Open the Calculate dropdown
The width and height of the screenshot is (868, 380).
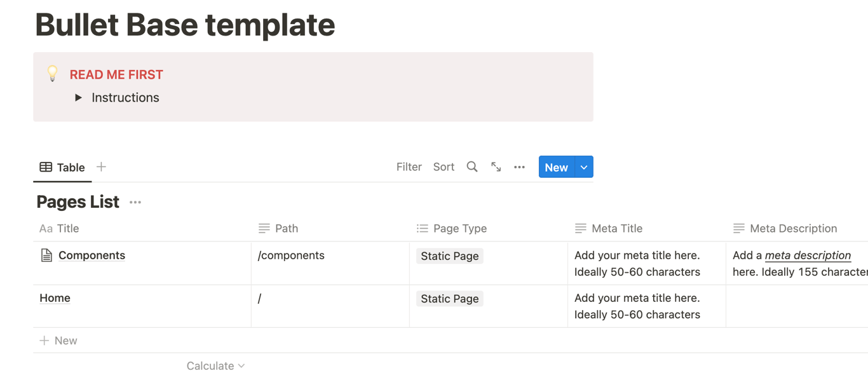215,366
